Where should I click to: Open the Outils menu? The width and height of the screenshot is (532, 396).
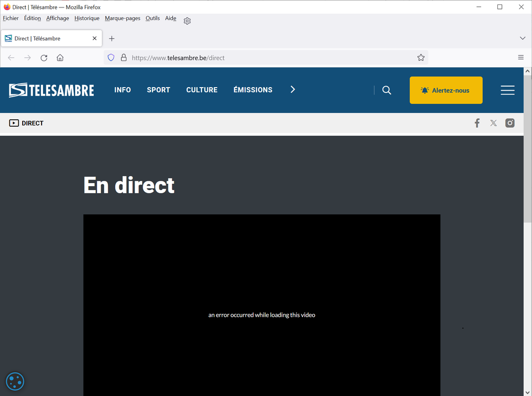click(152, 18)
